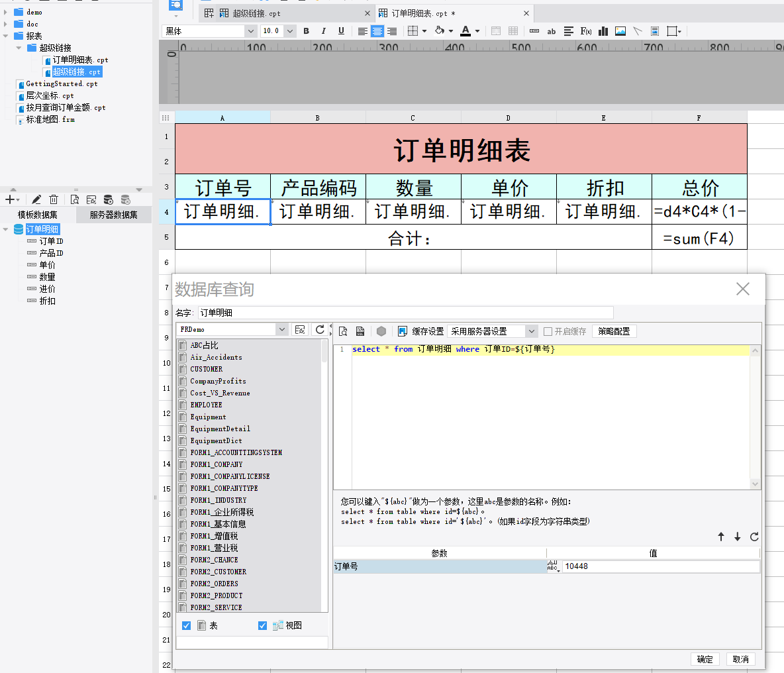784x673 pixels.
Task: Select the CUSTOMER table in the table list
Action: 206,369
